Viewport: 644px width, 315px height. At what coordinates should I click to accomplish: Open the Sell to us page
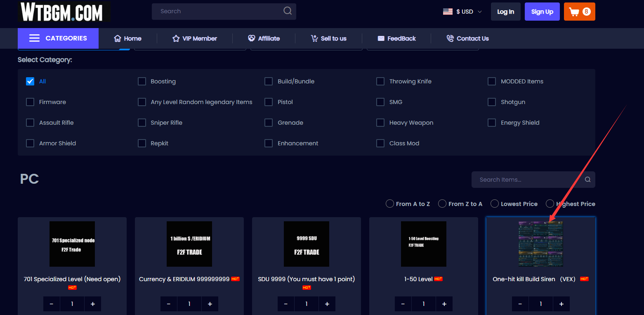click(329, 38)
